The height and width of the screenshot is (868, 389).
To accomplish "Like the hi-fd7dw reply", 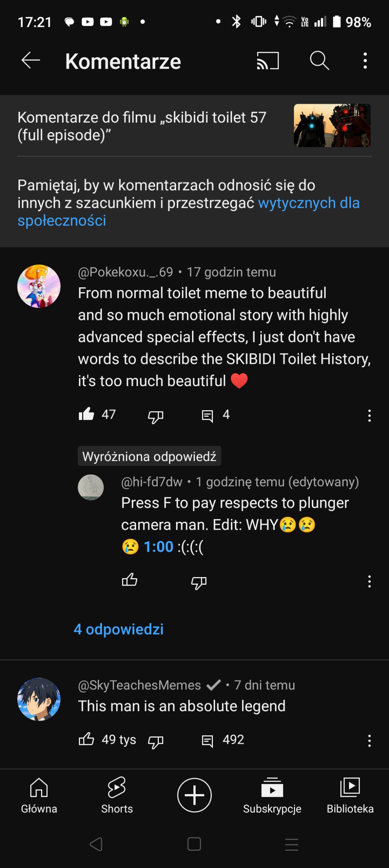I will pos(130,581).
